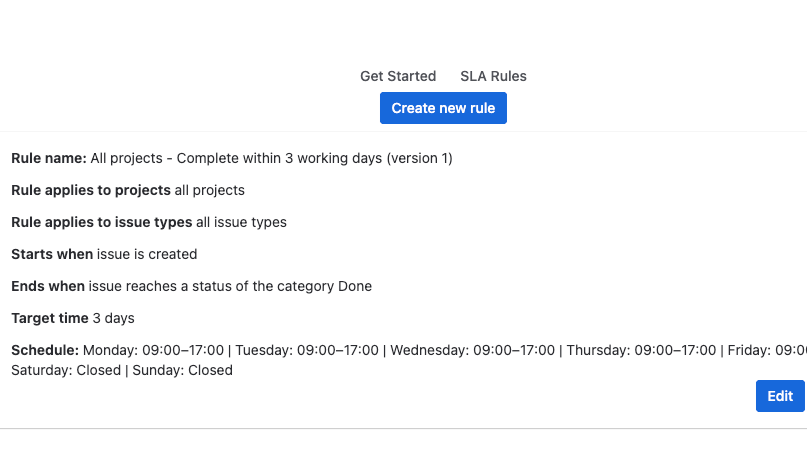
Task: Select the rule title mentioning version 1
Action: 271,158
